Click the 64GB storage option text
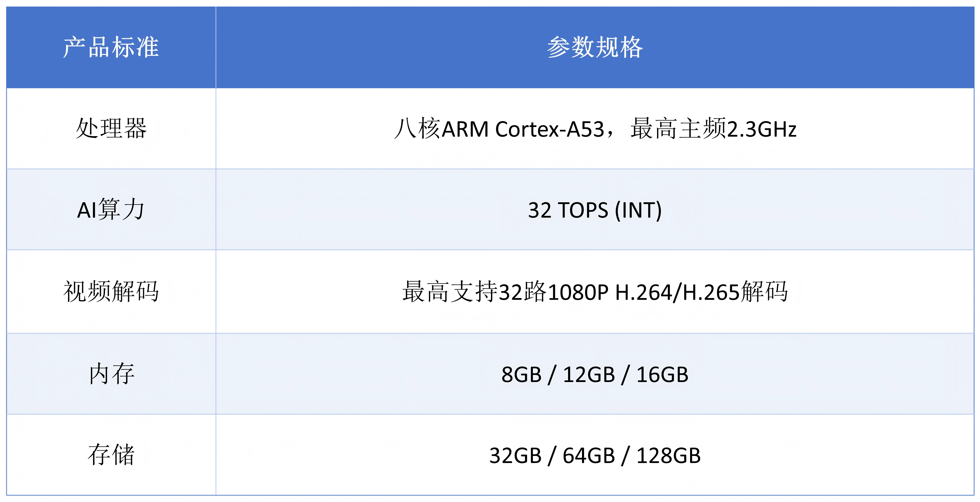Screen dimensions: 980x502 (x=589, y=456)
